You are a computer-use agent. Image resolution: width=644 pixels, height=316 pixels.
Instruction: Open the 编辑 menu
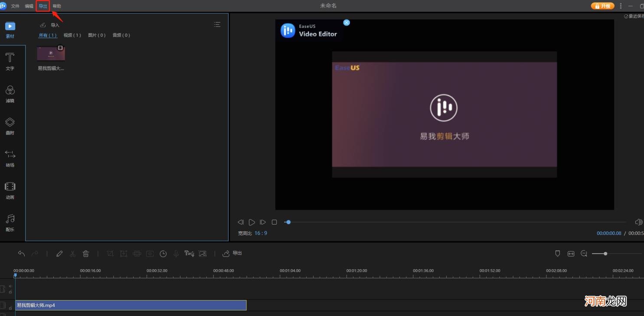pos(29,6)
